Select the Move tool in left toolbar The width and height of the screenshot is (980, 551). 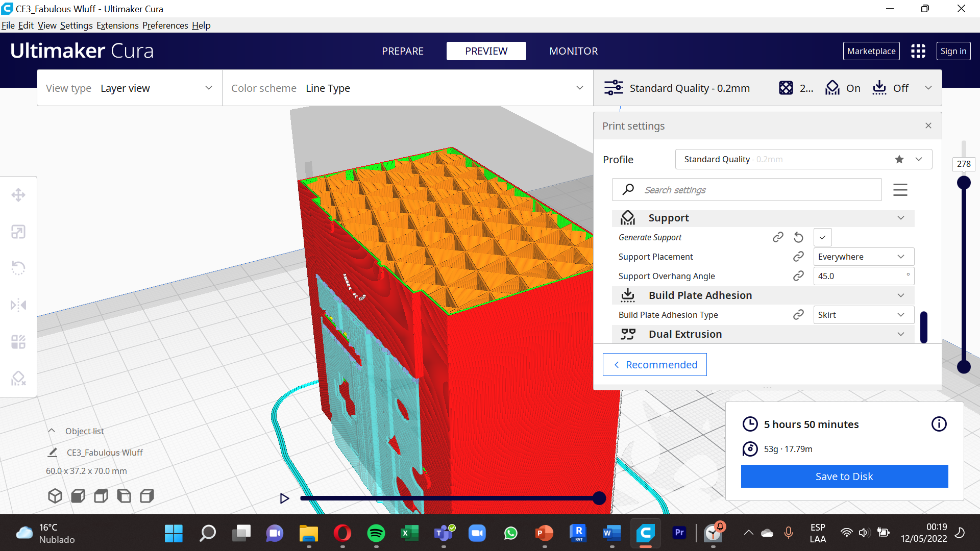(18, 195)
